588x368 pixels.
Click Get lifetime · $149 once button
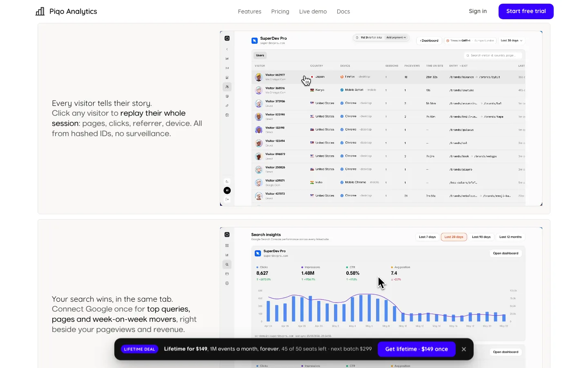tap(416, 349)
